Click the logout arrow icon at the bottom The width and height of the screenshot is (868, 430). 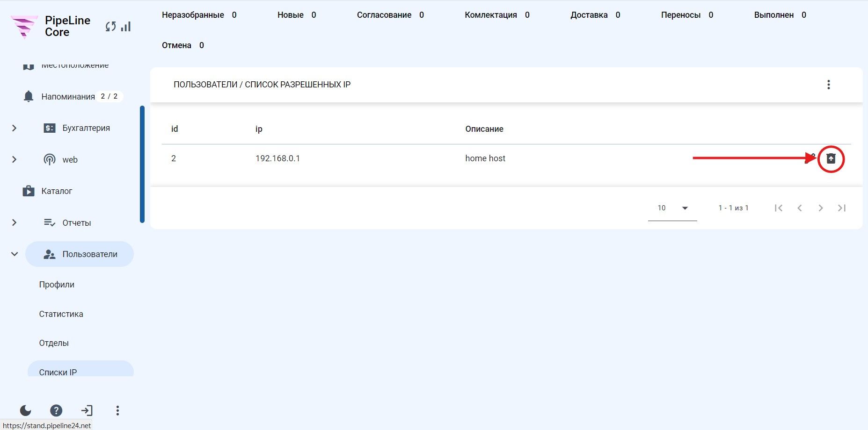(x=87, y=410)
